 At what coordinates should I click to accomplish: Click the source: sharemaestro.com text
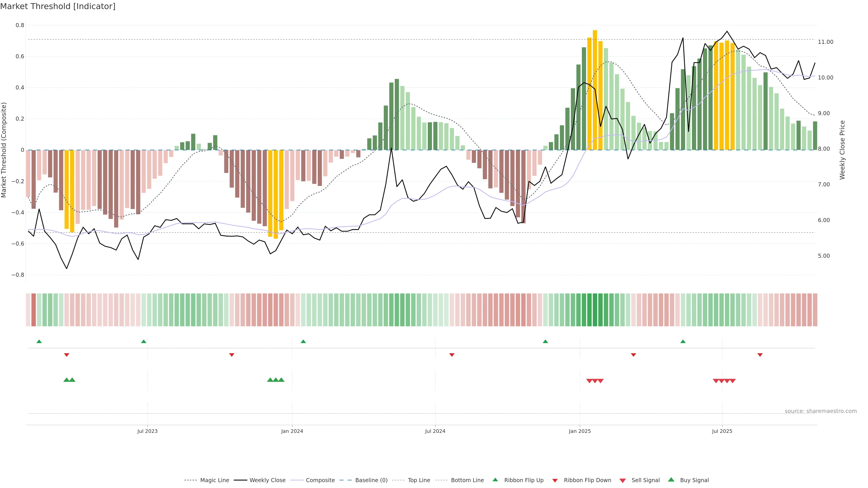[x=821, y=411]
